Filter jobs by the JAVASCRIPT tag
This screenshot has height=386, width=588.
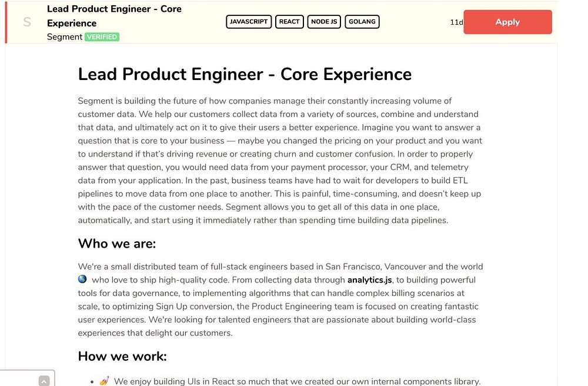pyautogui.click(x=249, y=22)
